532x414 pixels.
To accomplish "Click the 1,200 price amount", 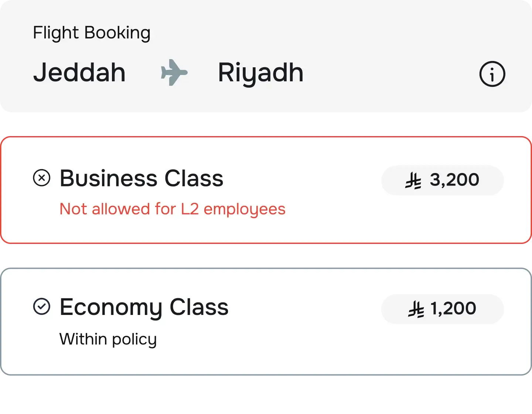I will click(x=453, y=309).
